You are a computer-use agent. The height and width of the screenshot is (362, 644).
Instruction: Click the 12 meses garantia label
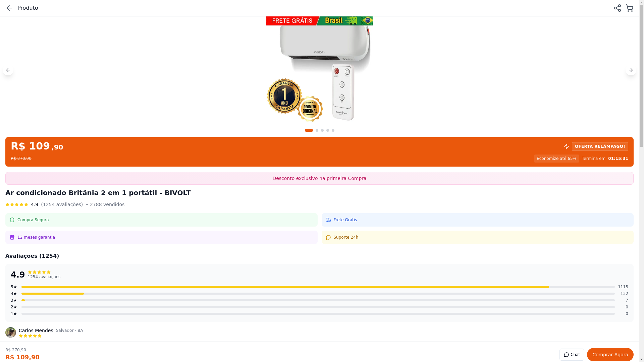(36, 237)
